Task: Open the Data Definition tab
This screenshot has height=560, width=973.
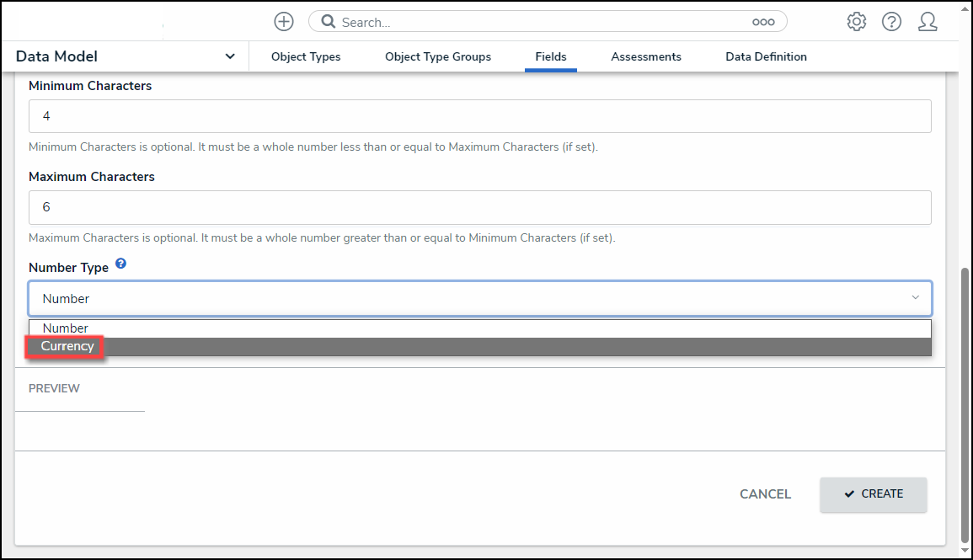Action: (x=766, y=57)
